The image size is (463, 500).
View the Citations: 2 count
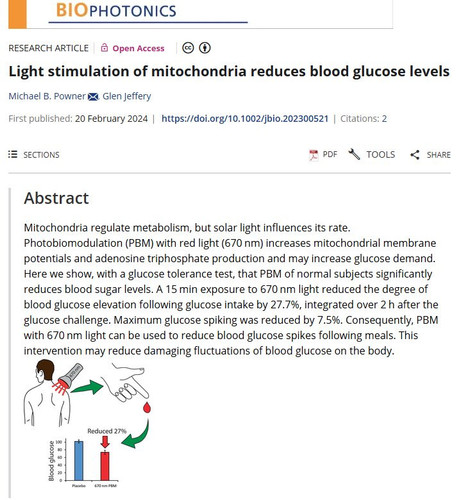tap(363, 119)
